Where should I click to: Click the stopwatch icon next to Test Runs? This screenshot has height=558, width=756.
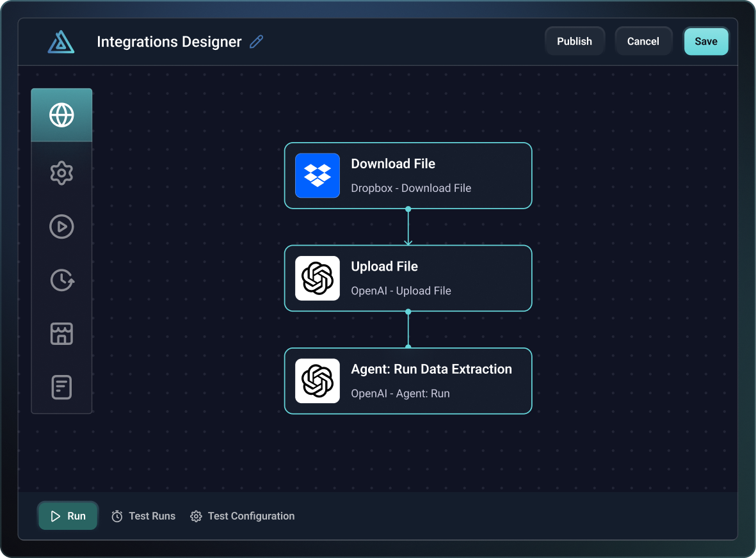pyautogui.click(x=117, y=516)
